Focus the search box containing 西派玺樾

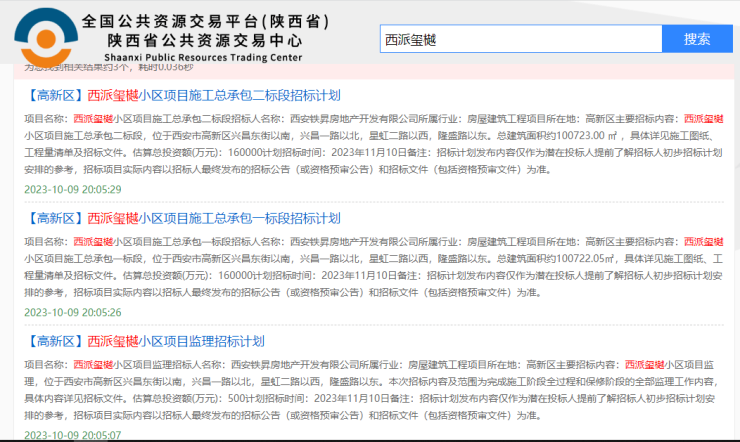(x=520, y=39)
